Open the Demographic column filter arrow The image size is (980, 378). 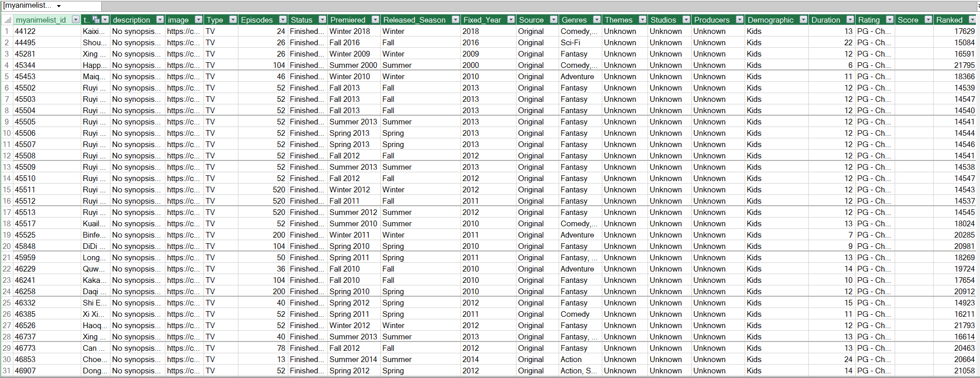[803, 20]
